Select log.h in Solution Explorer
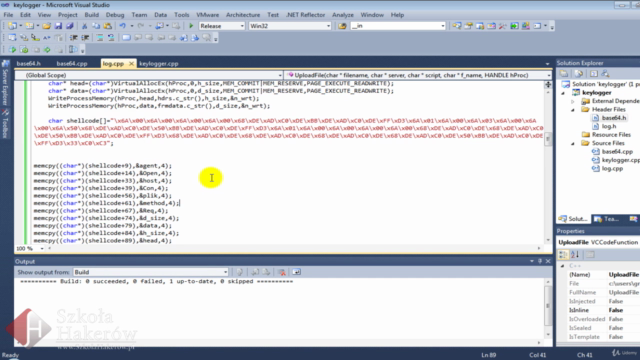 point(609,127)
